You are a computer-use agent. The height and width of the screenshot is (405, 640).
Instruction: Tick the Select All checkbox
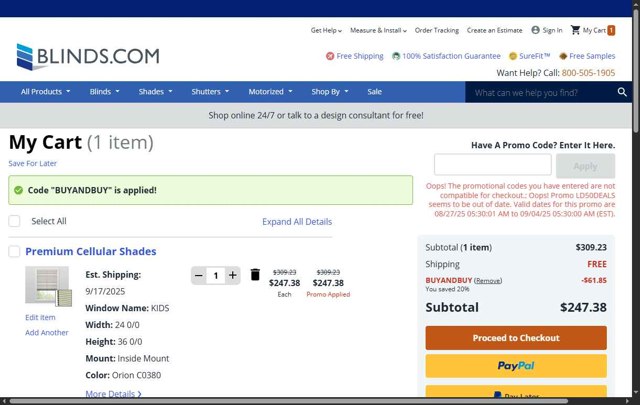pyautogui.click(x=14, y=221)
